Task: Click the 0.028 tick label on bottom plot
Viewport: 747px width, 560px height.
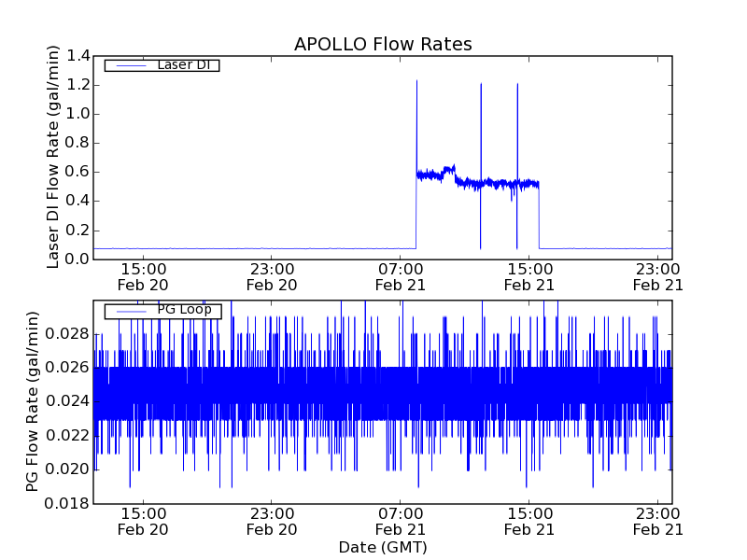Action: click(67, 334)
